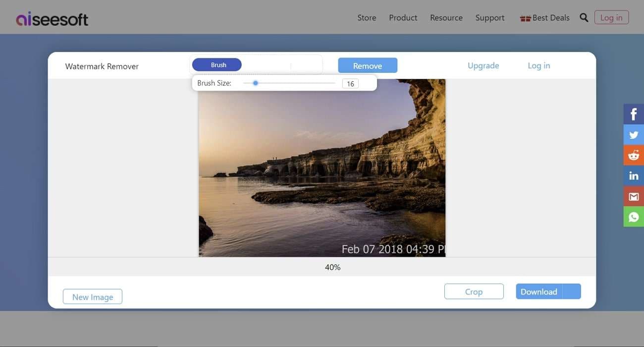644x347 pixels.
Task: Log in from the header
Action: (x=611, y=17)
